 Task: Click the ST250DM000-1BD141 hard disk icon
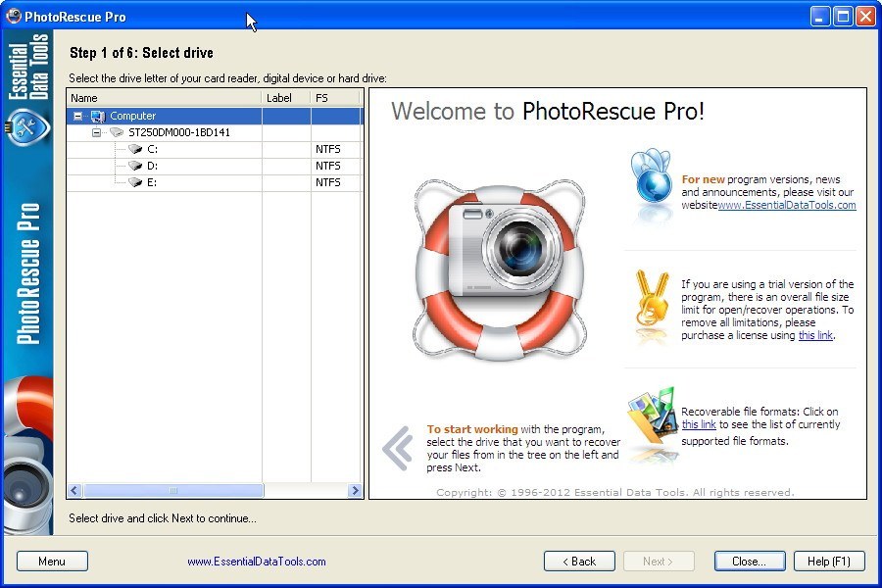(x=117, y=132)
